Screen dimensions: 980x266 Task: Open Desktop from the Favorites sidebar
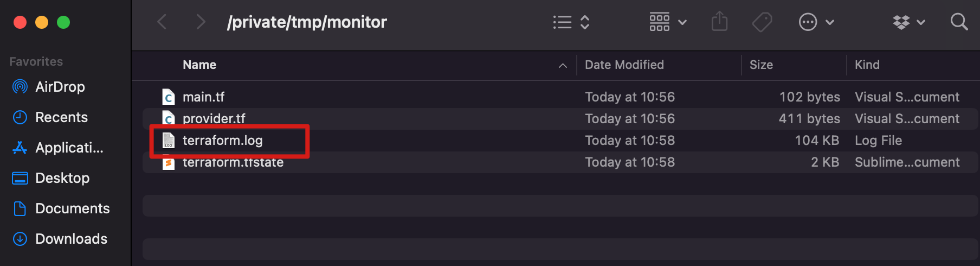click(62, 178)
